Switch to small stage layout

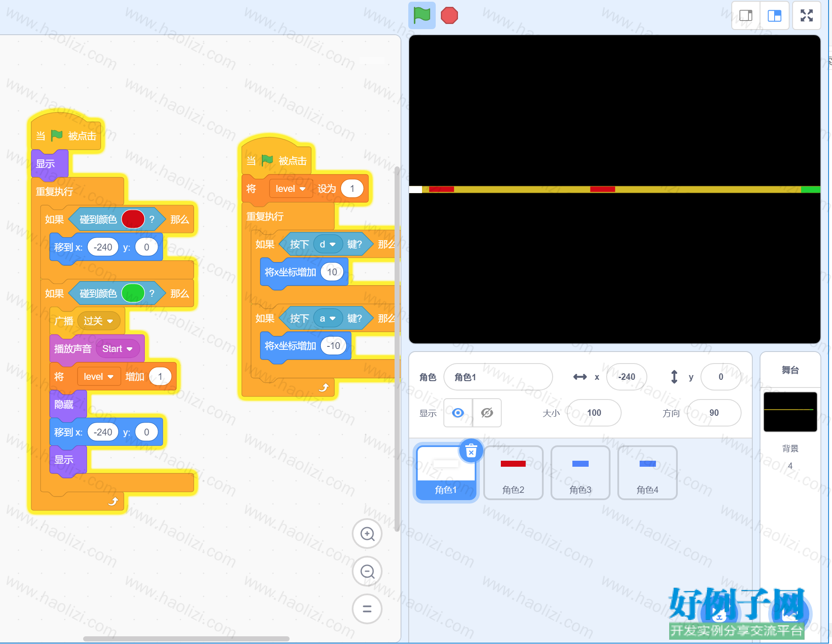(x=746, y=15)
